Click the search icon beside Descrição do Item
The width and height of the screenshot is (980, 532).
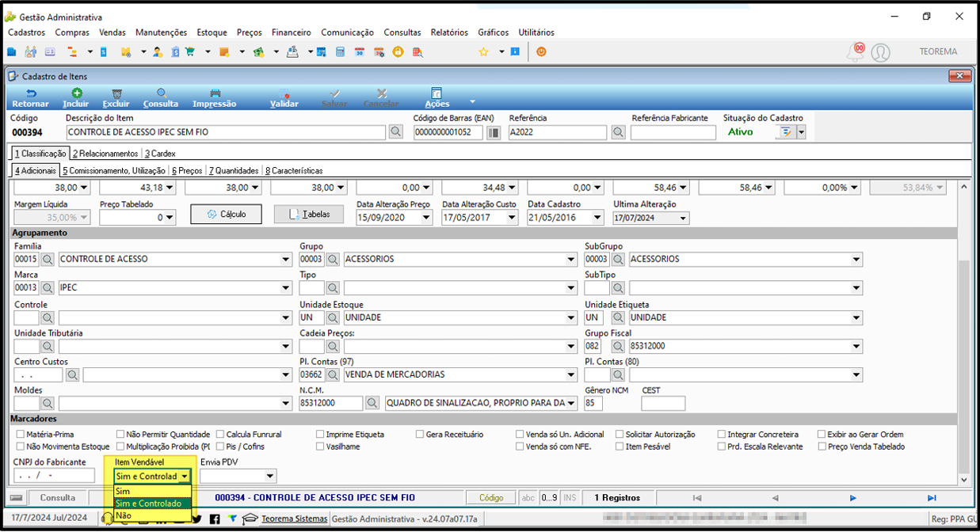(x=396, y=132)
